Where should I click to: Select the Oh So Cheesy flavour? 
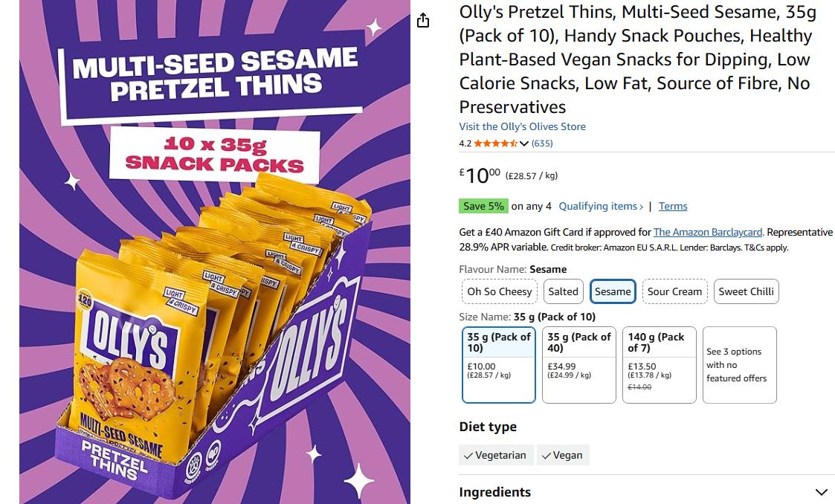tap(499, 291)
